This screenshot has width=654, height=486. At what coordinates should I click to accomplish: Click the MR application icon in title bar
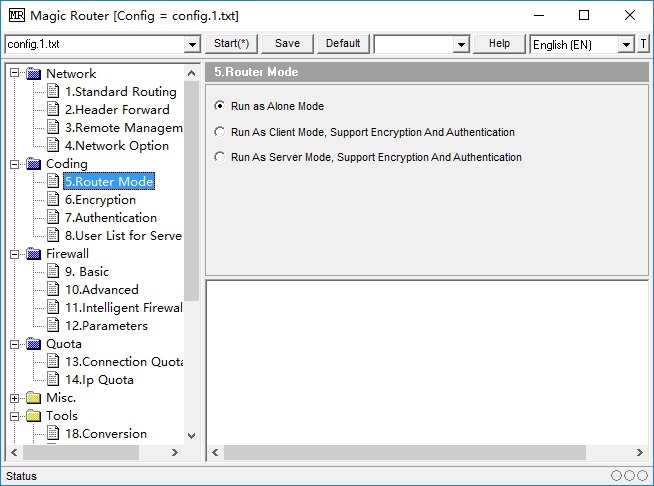pyautogui.click(x=17, y=15)
